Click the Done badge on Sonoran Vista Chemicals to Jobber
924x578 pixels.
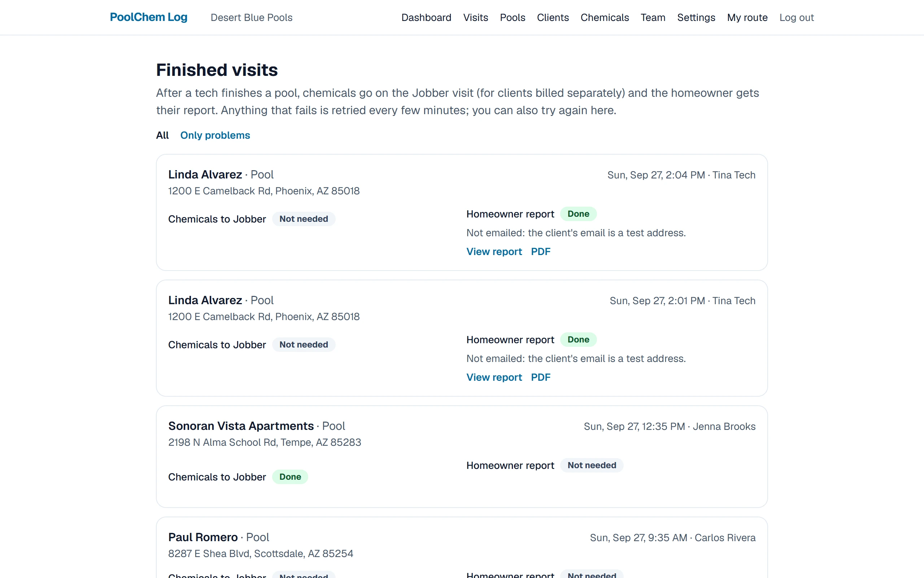290,477
